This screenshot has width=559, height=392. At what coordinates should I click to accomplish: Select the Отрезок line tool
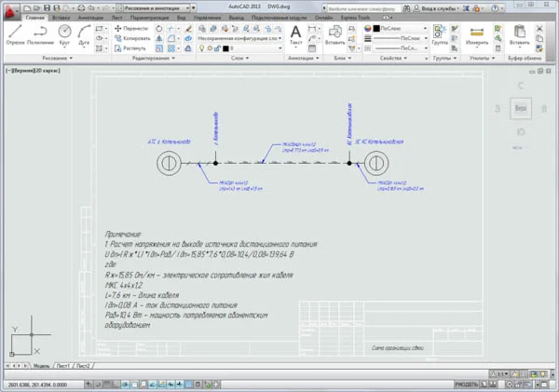coord(15,34)
